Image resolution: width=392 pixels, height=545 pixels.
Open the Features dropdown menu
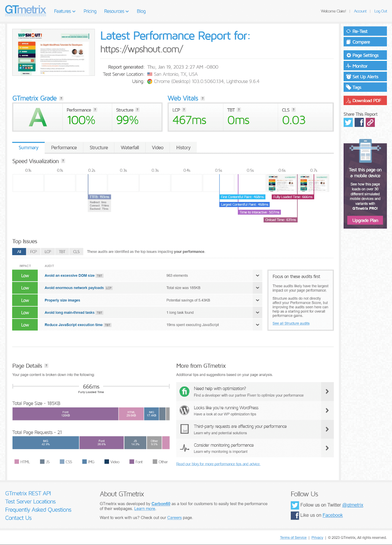(65, 11)
